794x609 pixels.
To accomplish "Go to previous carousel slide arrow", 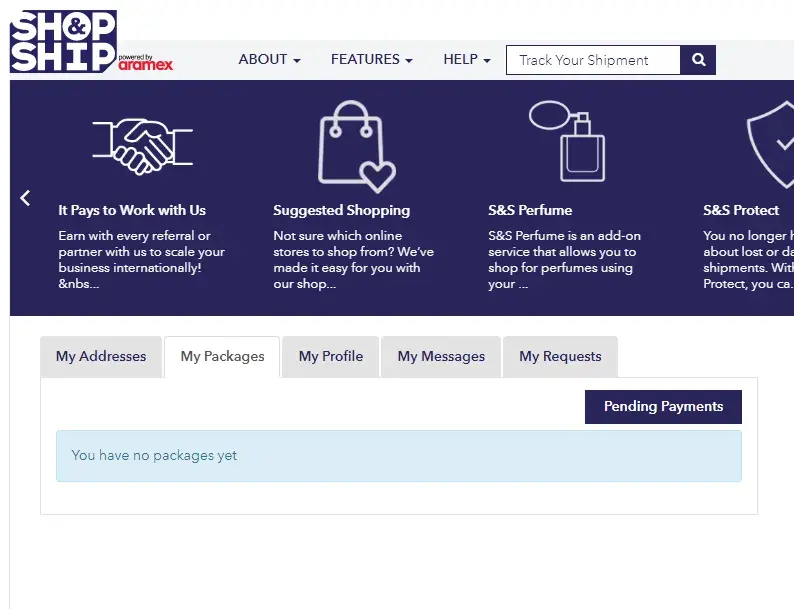I will (26, 198).
